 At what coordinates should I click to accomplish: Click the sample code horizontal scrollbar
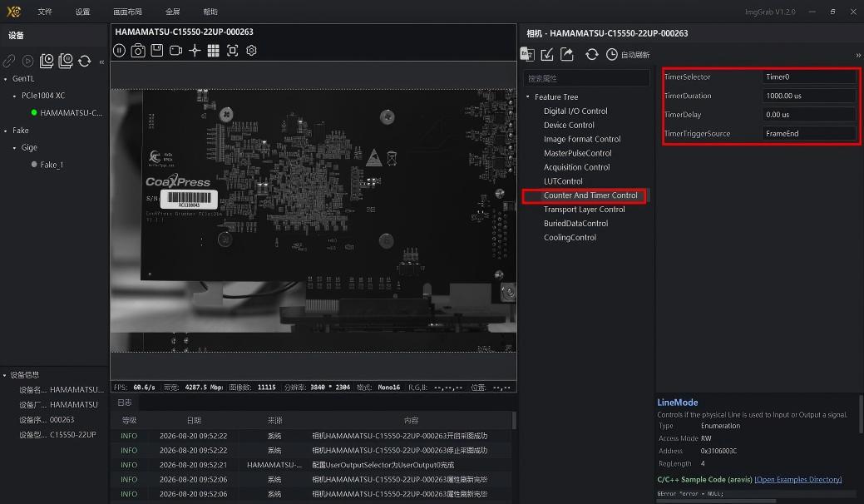pyautogui.click(x=716, y=501)
